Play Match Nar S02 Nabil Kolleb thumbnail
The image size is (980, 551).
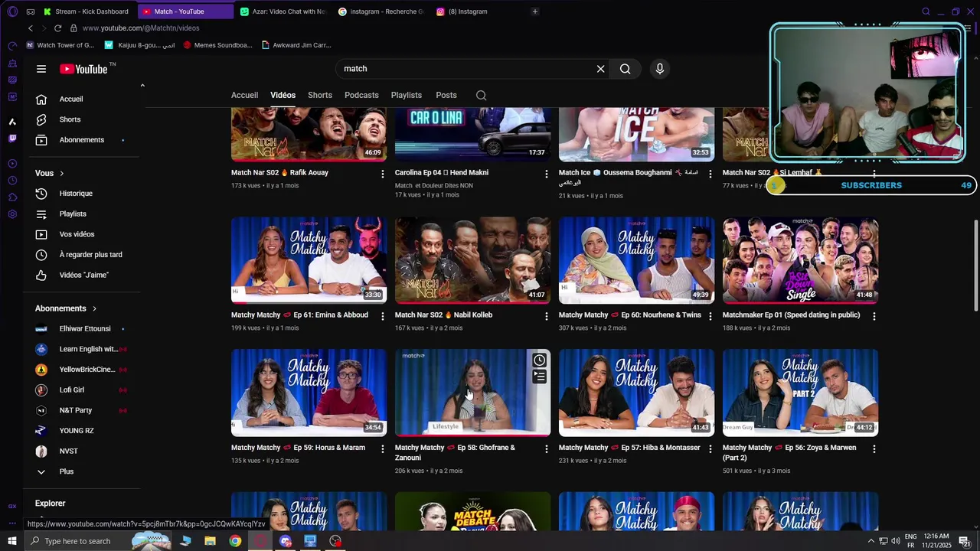(472, 260)
